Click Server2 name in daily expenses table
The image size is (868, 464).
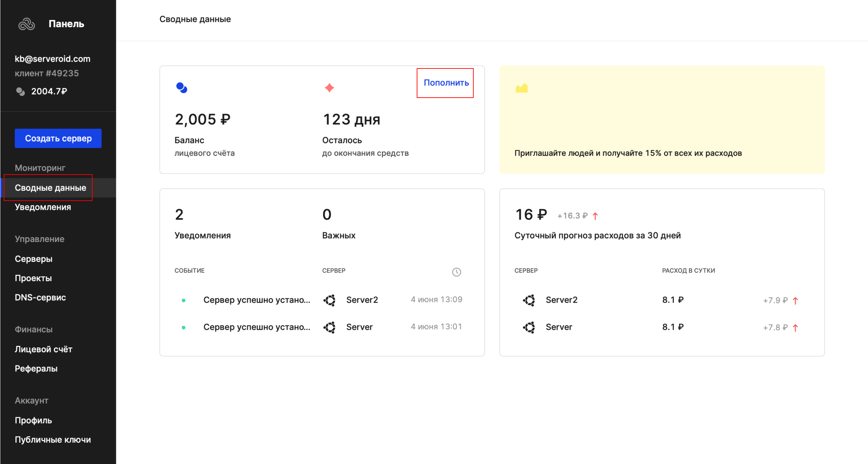pyautogui.click(x=561, y=300)
